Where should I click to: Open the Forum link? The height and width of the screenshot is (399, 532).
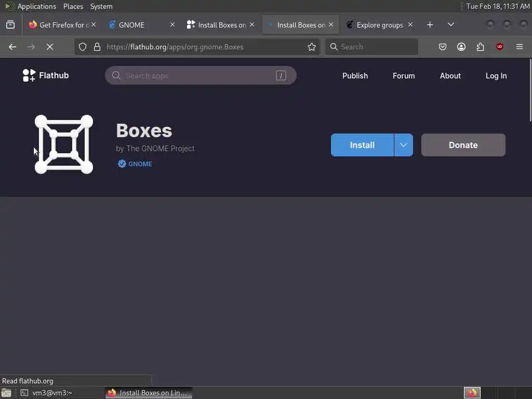(403, 76)
